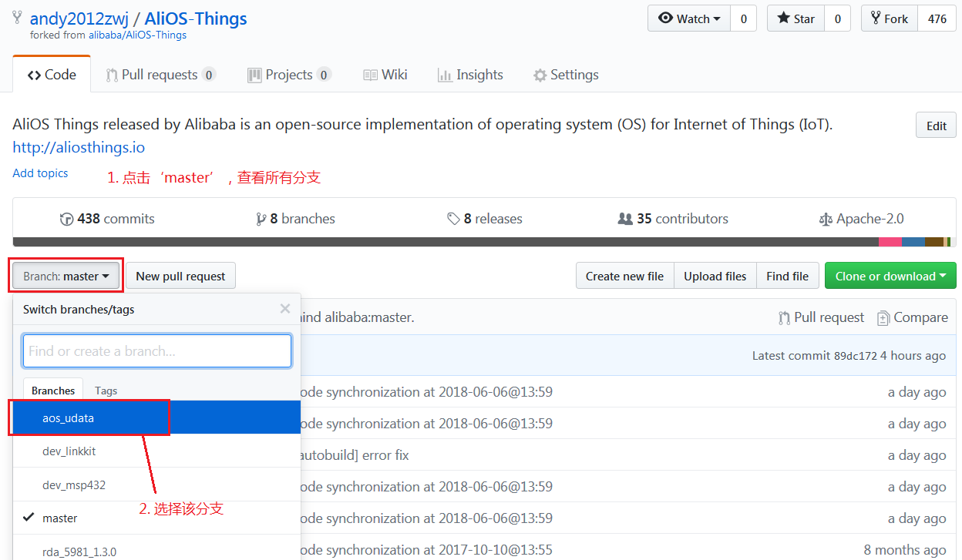
Task: Expand the Clone or download dropdown
Action: 890,276
